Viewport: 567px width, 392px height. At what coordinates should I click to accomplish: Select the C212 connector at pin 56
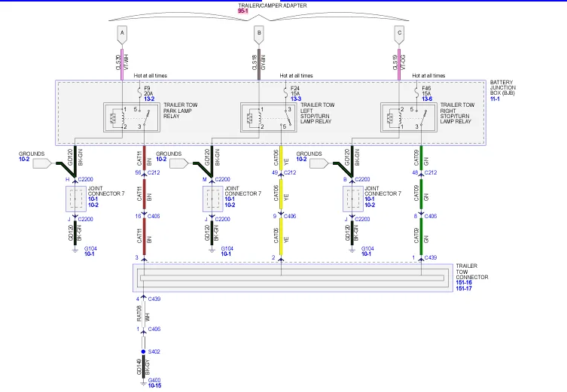pyautogui.click(x=154, y=173)
